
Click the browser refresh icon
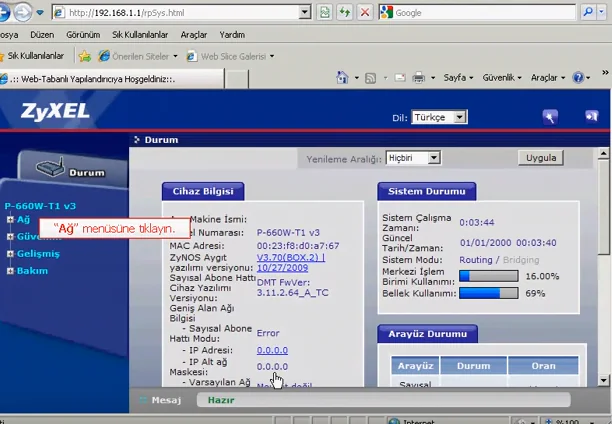(x=343, y=13)
